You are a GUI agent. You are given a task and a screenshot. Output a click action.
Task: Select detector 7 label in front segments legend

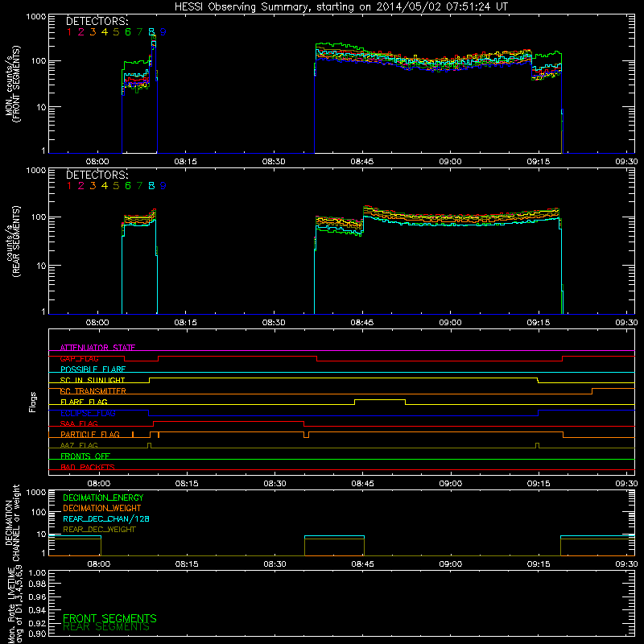pyautogui.click(x=139, y=31)
